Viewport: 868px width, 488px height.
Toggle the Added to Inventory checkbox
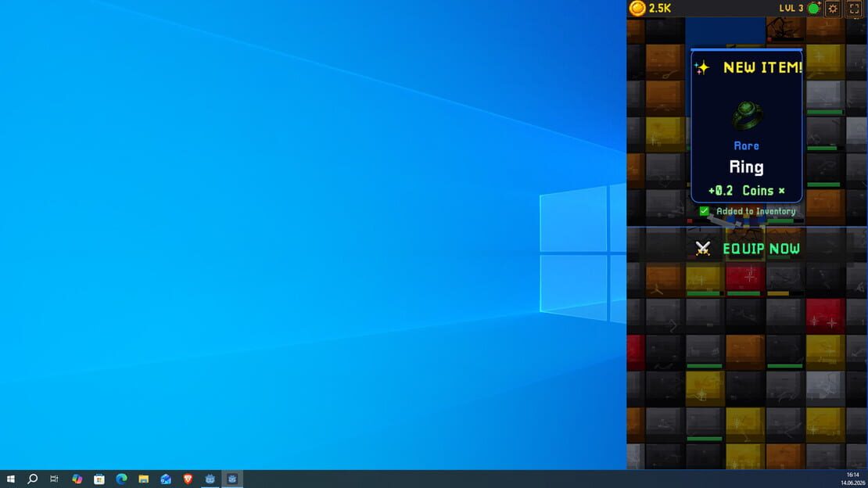pos(704,211)
